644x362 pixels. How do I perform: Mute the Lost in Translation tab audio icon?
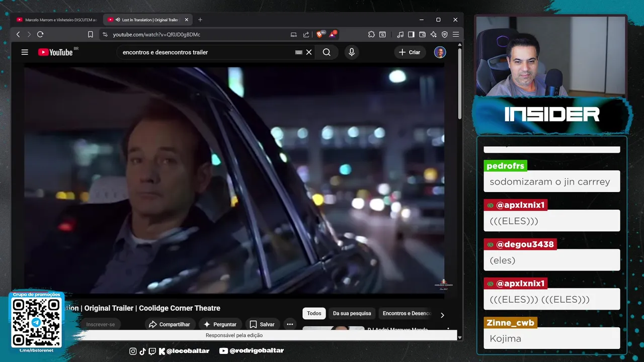pyautogui.click(x=117, y=20)
